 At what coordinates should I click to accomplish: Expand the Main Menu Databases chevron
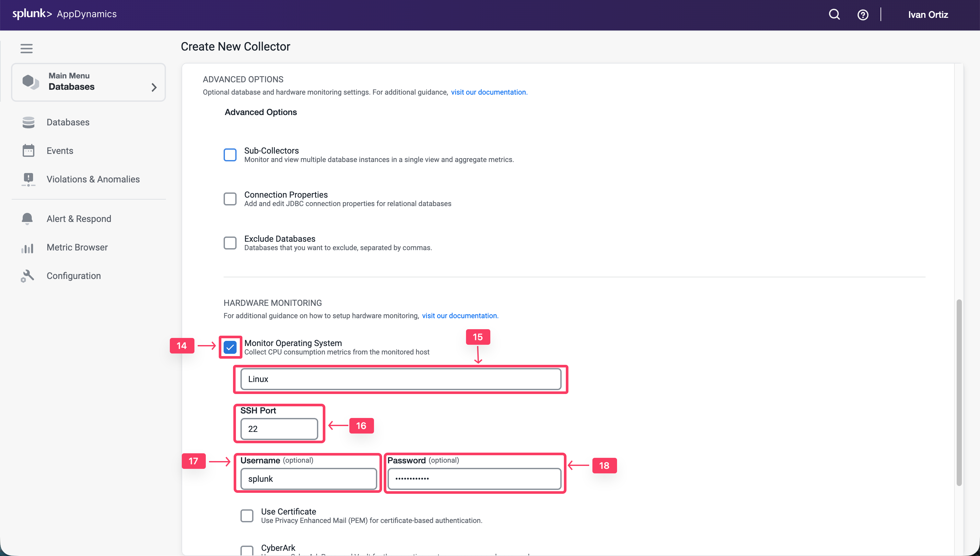coord(154,87)
